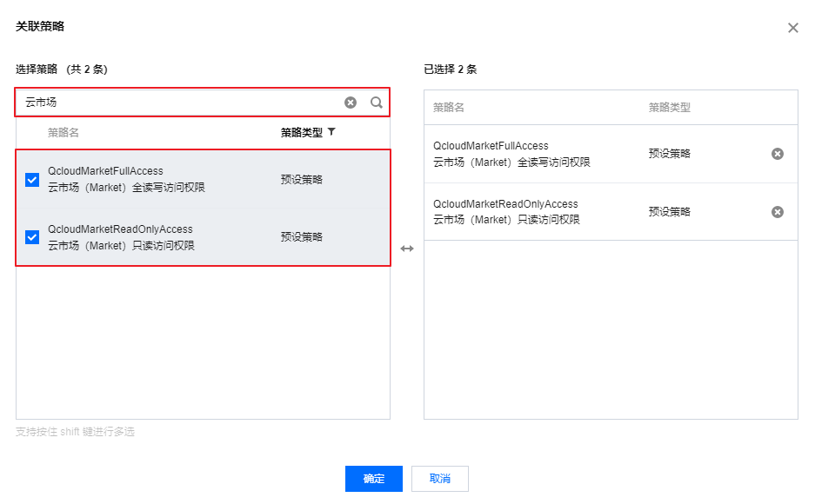Click 策略名 header in left list
The width and height of the screenshot is (815, 504).
pyautogui.click(x=63, y=132)
